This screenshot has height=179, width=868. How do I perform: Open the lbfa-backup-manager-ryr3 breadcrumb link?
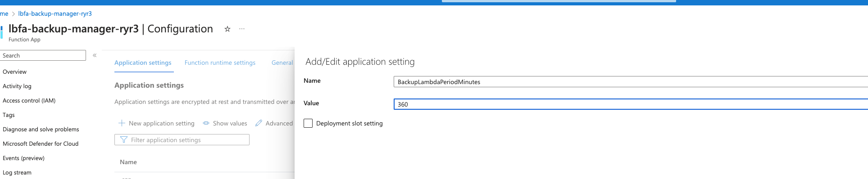(x=55, y=13)
